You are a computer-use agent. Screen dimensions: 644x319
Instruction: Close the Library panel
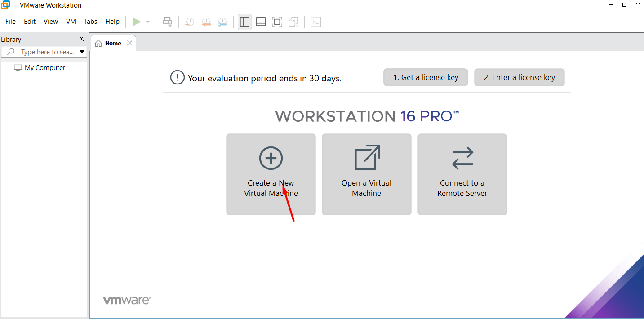point(81,39)
